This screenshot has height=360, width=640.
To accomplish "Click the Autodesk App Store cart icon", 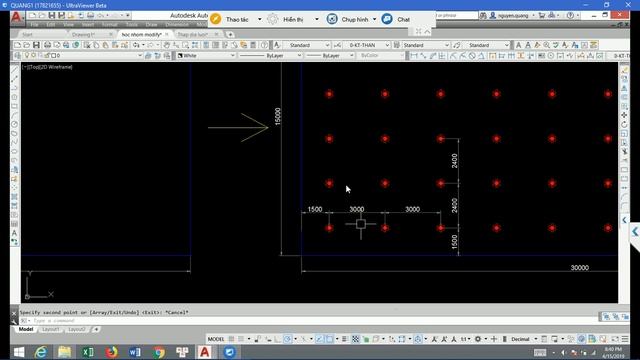I will [x=542, y=16].
